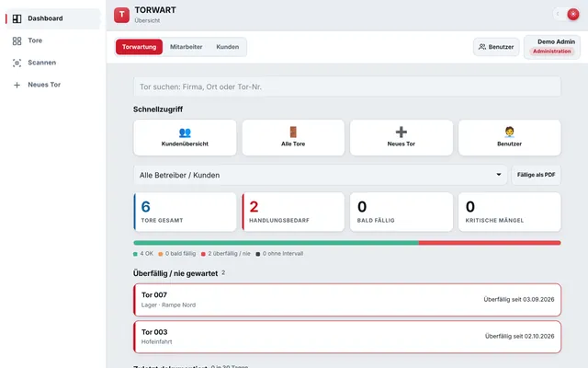
Task: Click the dropdown arrow of the customer filter
Action: [499, 175]
